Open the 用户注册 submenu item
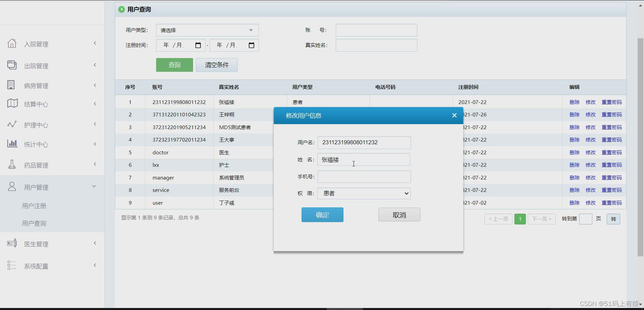This screenshot has height=310, width=644. [x=34, y=206]
